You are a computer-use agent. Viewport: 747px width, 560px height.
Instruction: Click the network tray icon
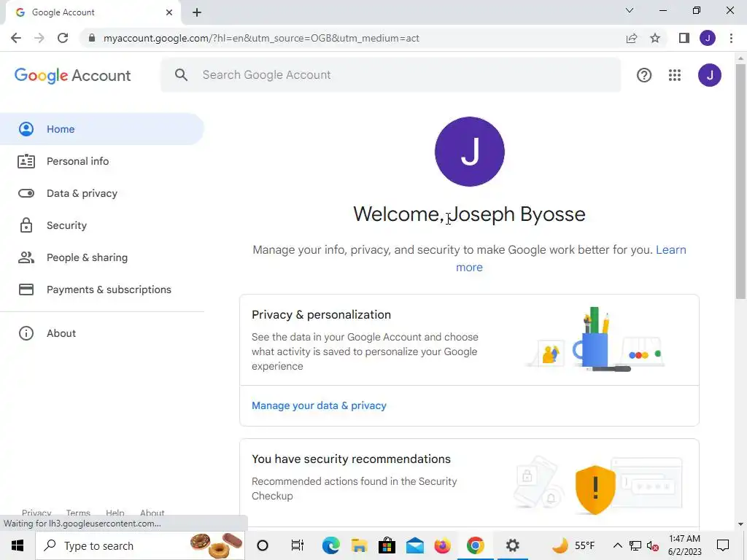635,545
